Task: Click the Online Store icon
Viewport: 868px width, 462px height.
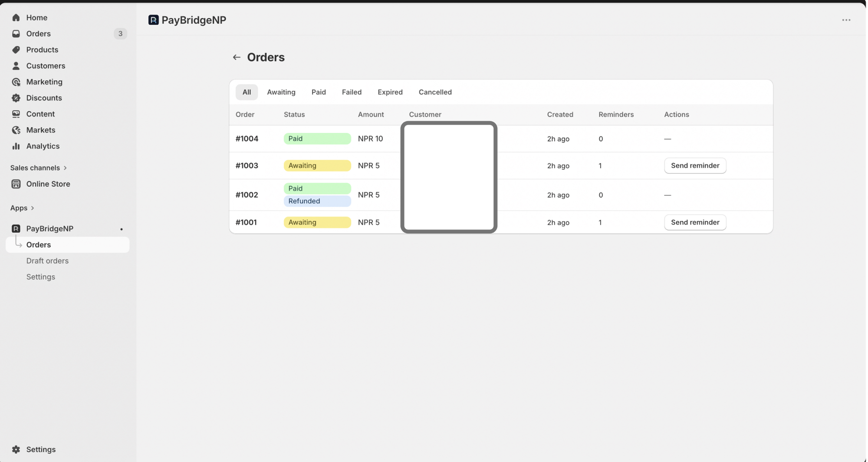Action: coord(16,184)
